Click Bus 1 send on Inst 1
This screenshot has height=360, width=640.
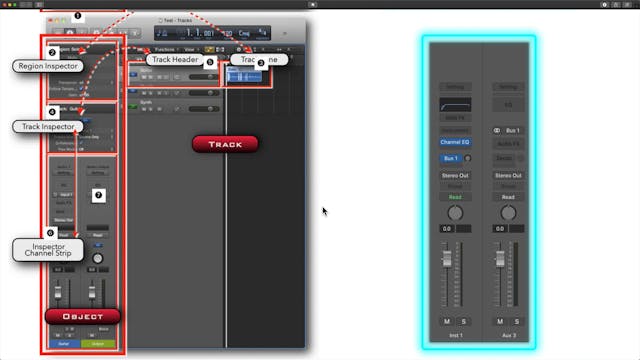tap(451, 158)
